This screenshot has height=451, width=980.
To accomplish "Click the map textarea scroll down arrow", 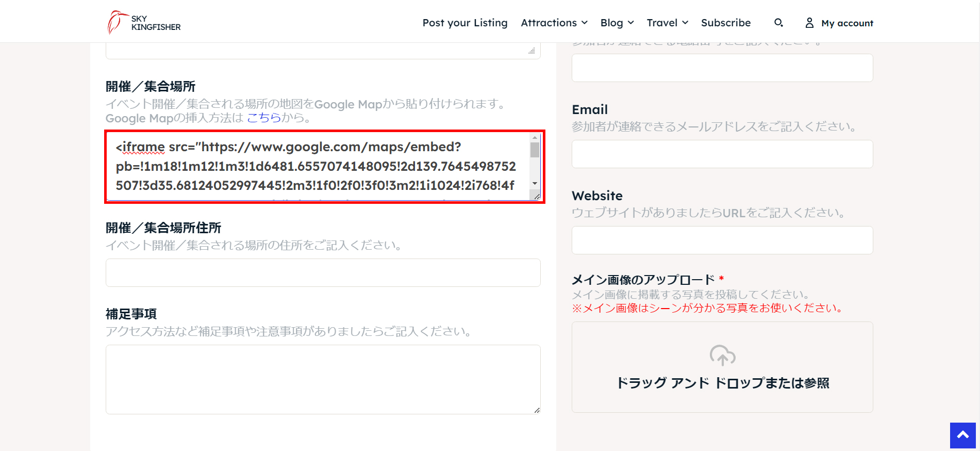I will click(535, 184).
